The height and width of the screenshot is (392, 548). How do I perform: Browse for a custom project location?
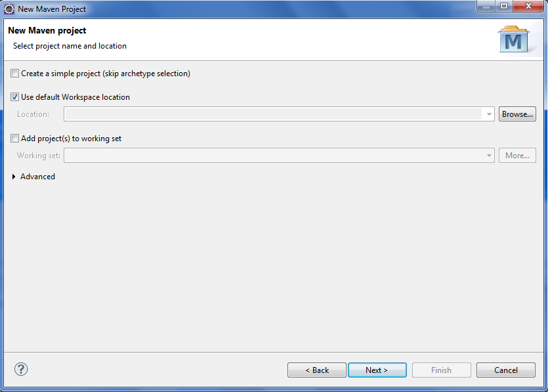pyautogui.click(x=517, y=114)
